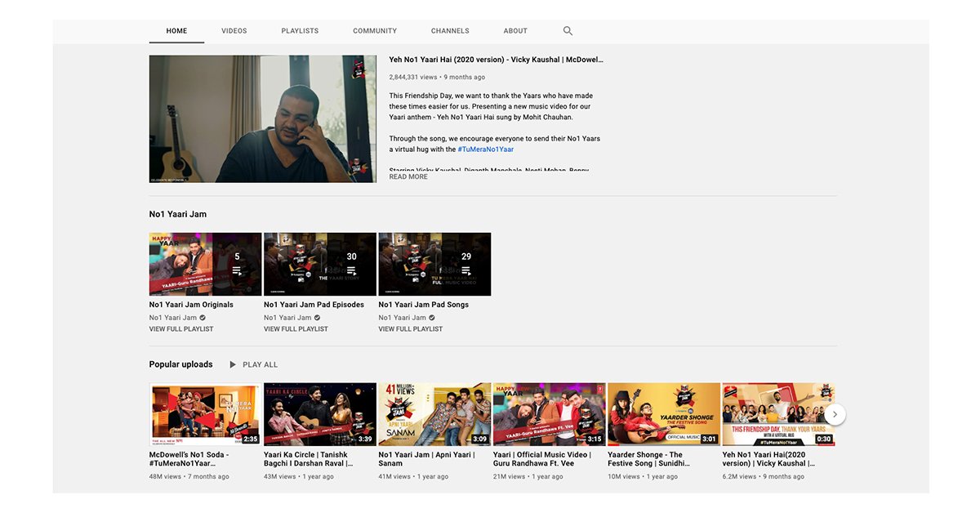The width and height of the screenshot is (980, 513).
Task: Click playlist icon on Jam Pad Songs thumbnail
Action: pyautogui.click(x=466, y=270)
